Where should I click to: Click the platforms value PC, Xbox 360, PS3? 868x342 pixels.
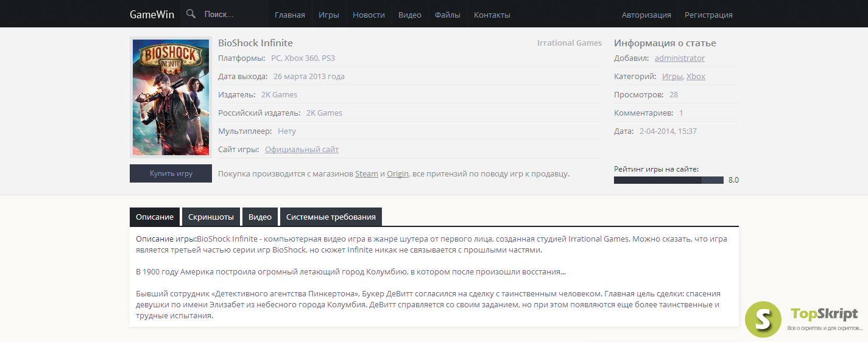click(x=303, y=58)
